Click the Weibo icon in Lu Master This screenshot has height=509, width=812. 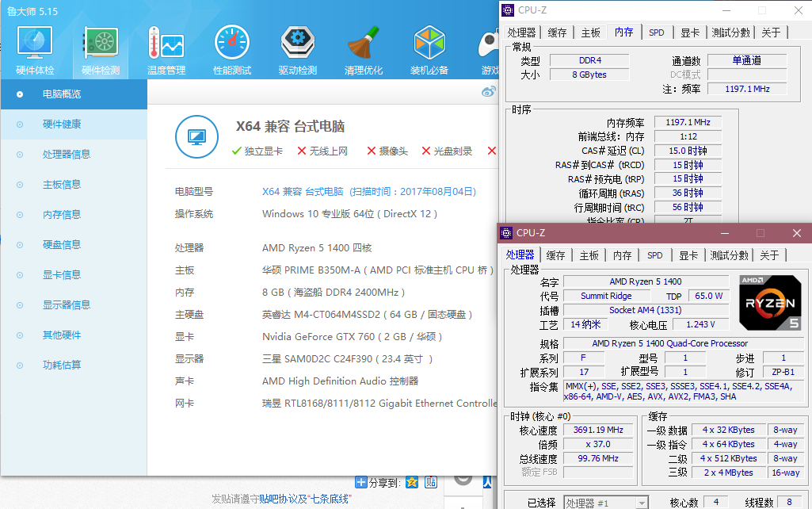(489, 91)
